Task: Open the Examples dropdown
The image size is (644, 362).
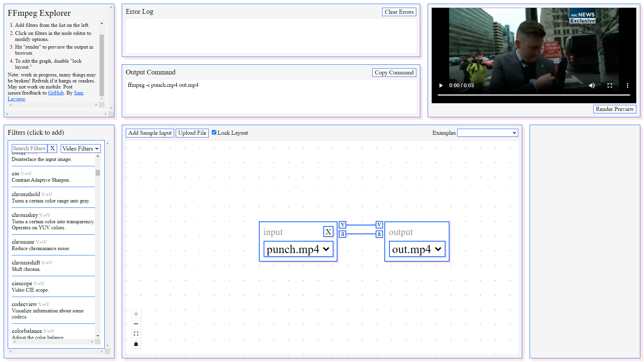Action: [487, 132]
